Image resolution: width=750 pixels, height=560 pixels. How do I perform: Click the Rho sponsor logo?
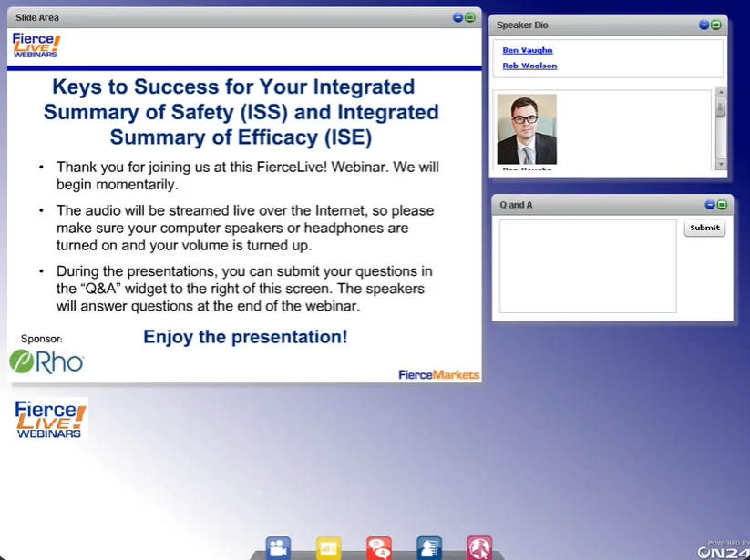tap(46, 361)
